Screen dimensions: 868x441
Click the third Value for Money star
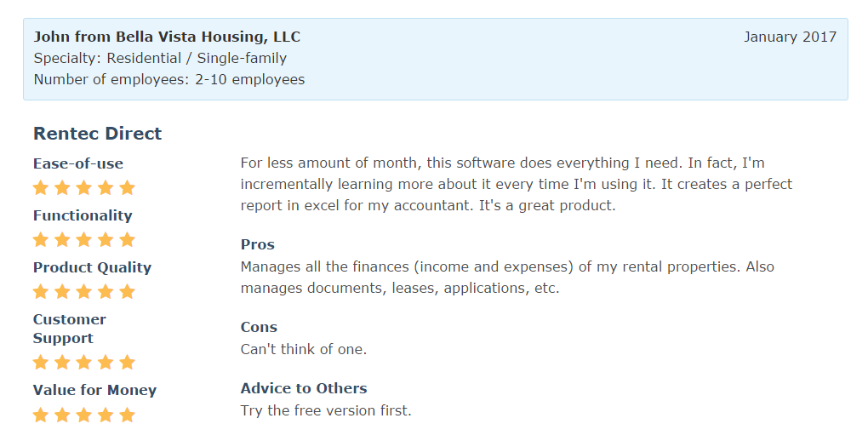tap(83, 415)
